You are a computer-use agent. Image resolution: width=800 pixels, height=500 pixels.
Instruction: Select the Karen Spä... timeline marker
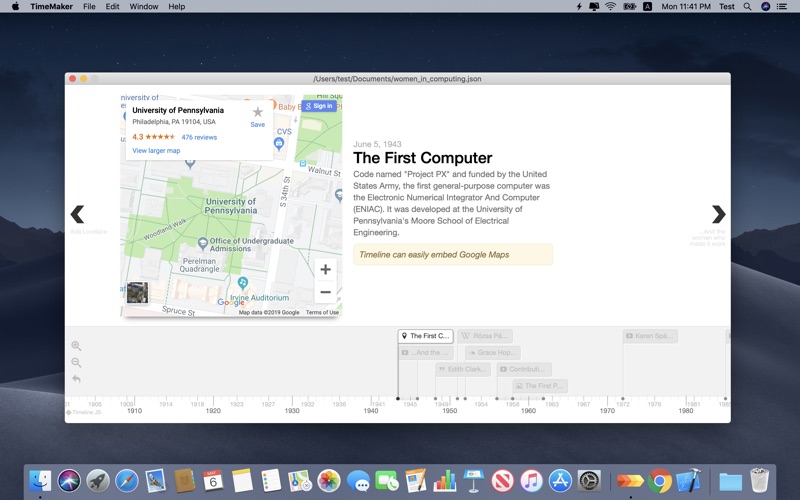(651, 336)
